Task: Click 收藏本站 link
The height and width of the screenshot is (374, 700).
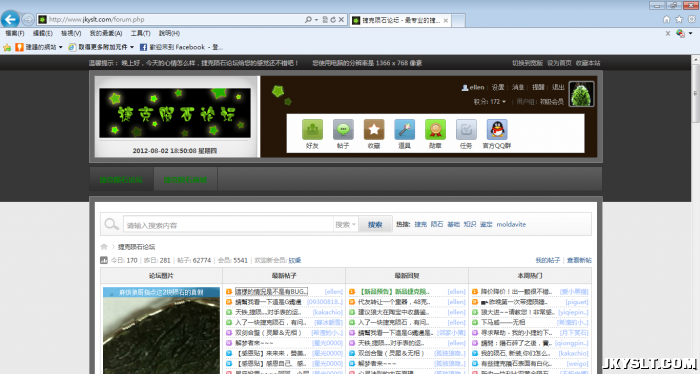Action: pyautogui.click(x=588, y=63)
